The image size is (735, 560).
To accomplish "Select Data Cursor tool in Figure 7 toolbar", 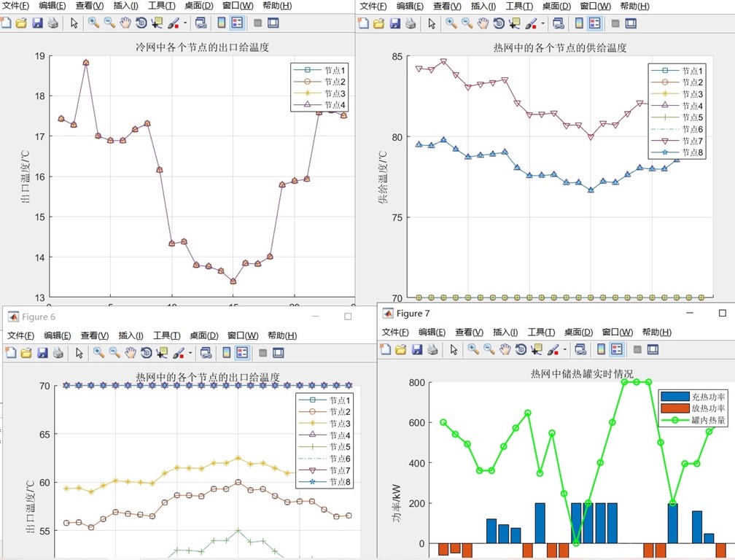I will click(x=536, y=349).
